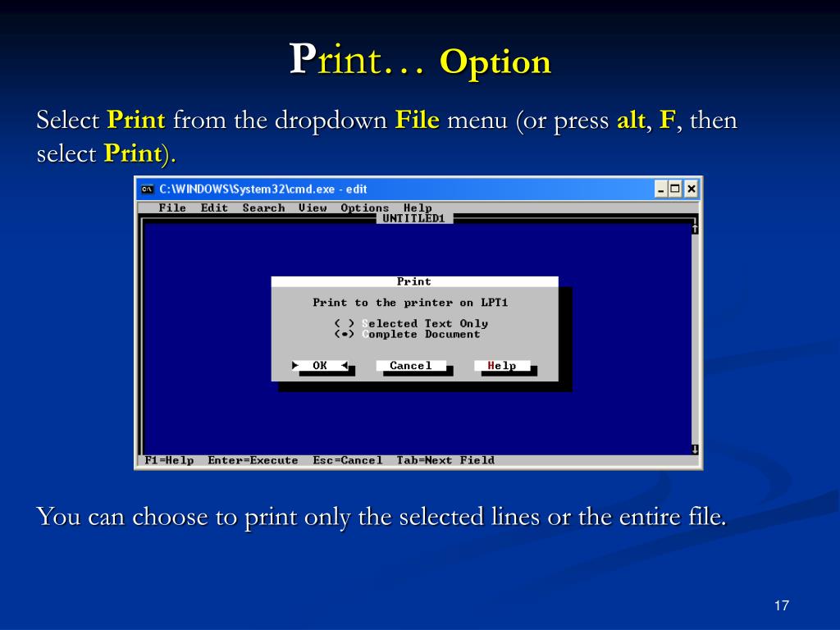Viewport: 840px width, 630px height.
Task: Click the cmd.exe window system icon
Action: tap(147, 189)
